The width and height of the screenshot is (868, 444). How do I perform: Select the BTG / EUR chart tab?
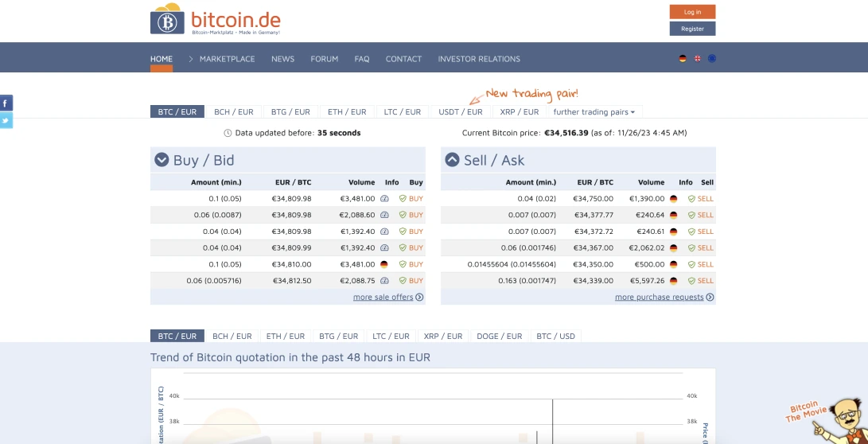(x=339, y=336)
